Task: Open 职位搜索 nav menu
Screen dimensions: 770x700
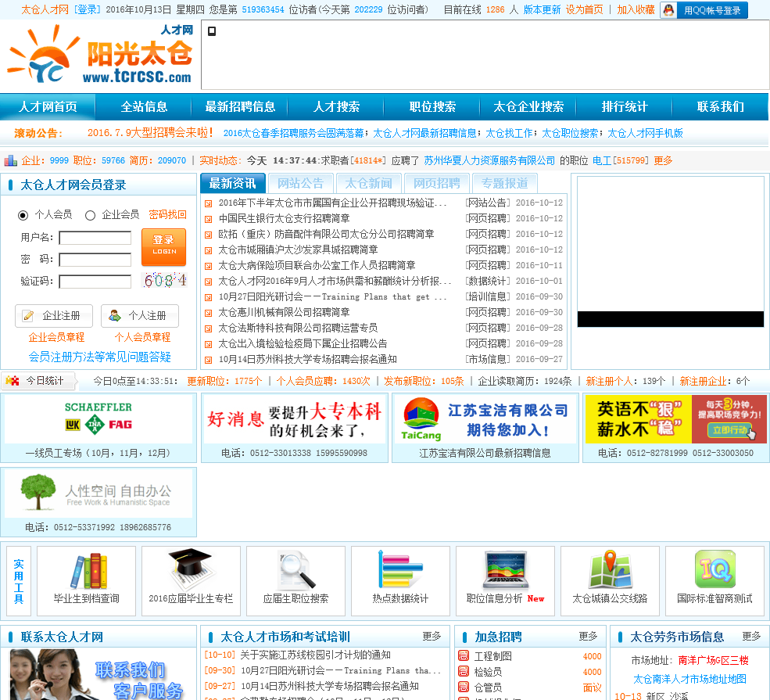Action: [432, 106]
